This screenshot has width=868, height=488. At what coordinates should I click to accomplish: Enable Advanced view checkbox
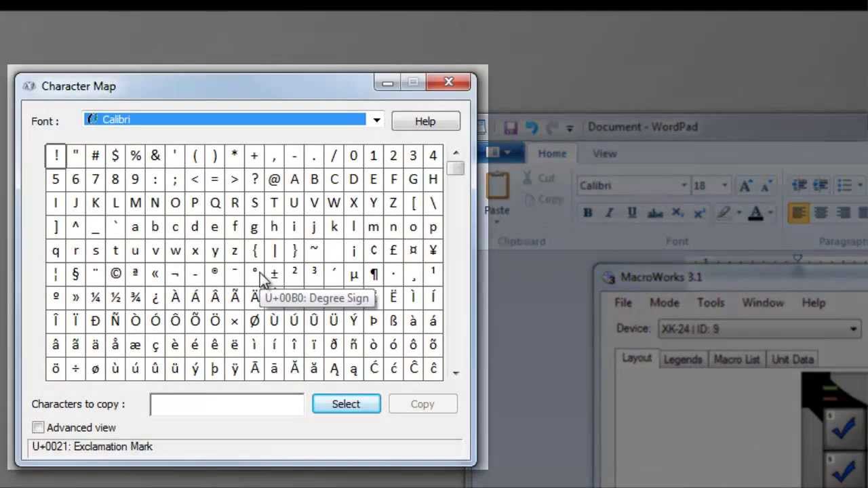39,427
